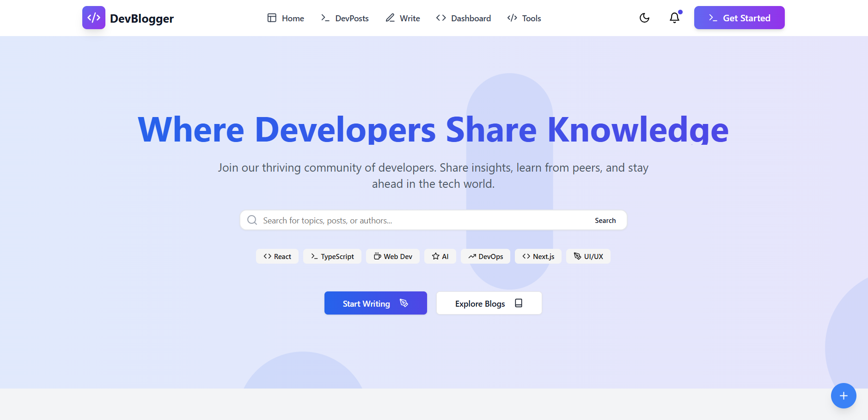868x420 pixels.
Task: Go to DevPosts page
Action: click(345, 18)
